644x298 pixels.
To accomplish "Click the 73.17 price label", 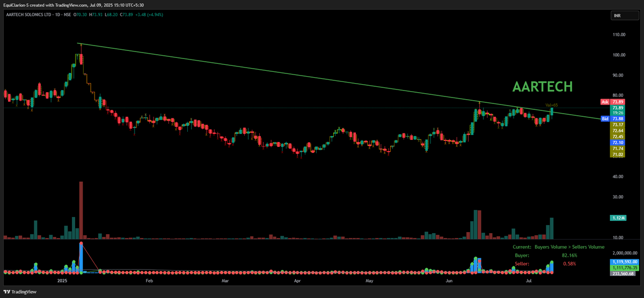I will click(617, 124).
